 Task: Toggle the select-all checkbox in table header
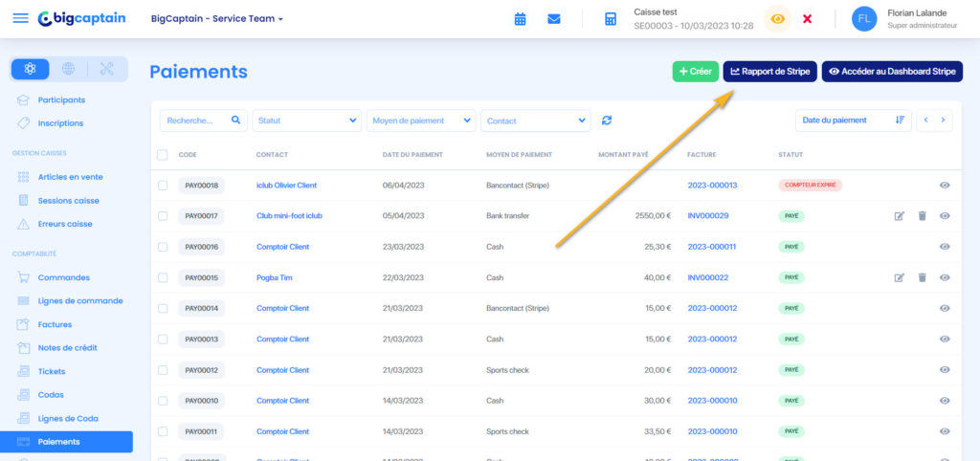tap(163, 154)
